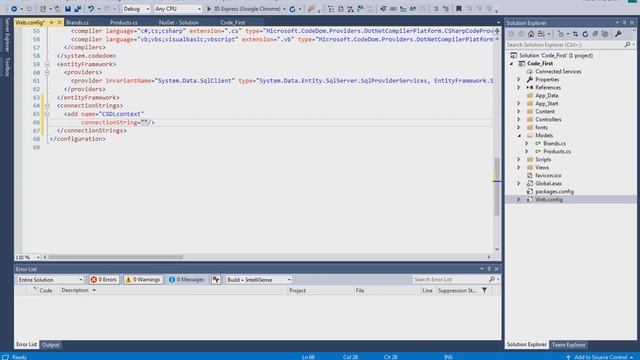This screenshot has height=360, width=640.
Task: Click the browser Refresh toolbar icon
Action: pyautogui.click(x=292, y=9)
